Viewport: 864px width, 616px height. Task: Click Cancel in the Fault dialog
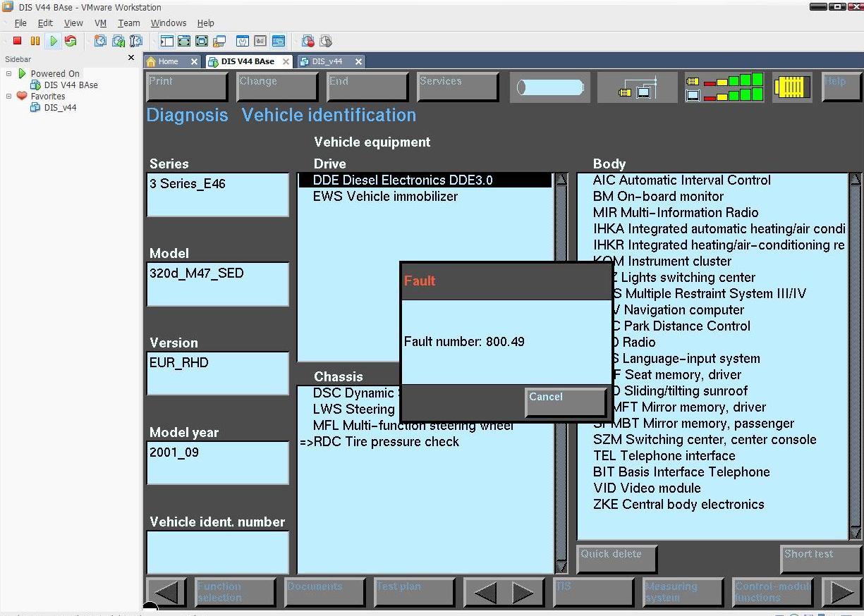[x=566, y=402]
